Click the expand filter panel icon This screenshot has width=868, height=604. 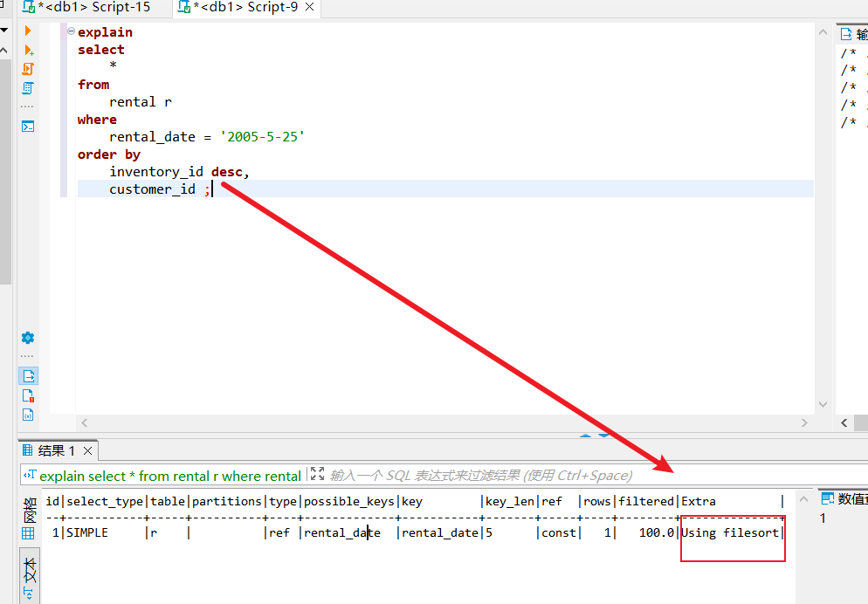(x=317, y=475)
